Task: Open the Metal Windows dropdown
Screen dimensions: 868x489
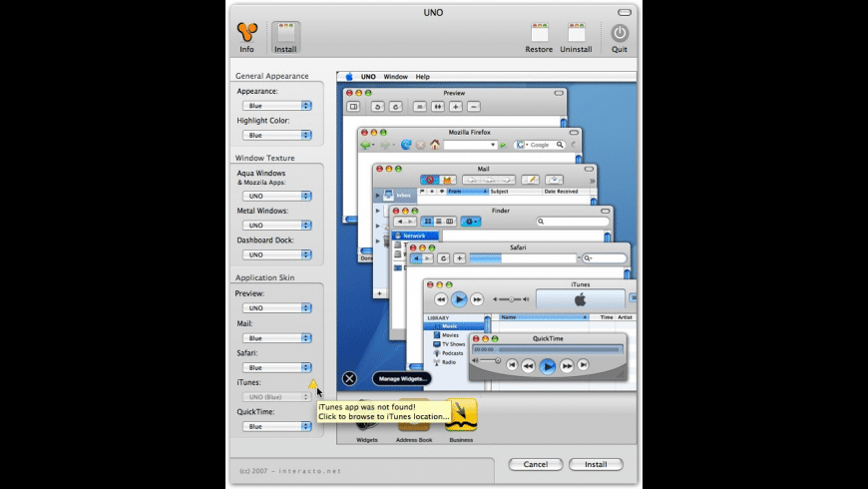Action: [x=276, y=225]
